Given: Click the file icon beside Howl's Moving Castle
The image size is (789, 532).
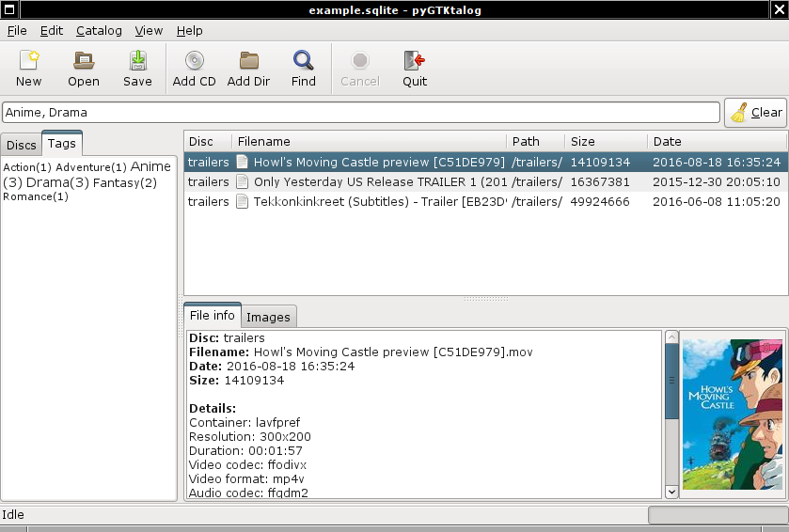Looking at the screenshot, I should click(x=242, y=162).
